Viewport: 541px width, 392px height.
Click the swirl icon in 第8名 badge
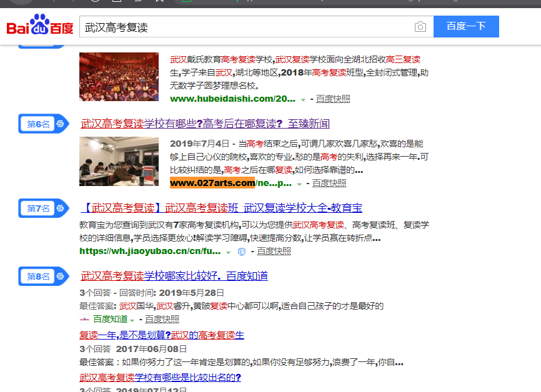pyautogui.click(x=61, y=276)
